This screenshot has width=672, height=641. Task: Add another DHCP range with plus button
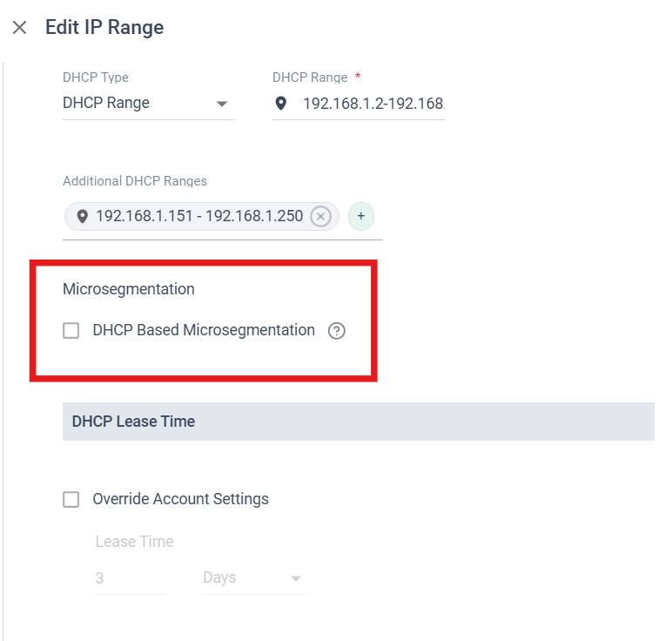point(361,216)
